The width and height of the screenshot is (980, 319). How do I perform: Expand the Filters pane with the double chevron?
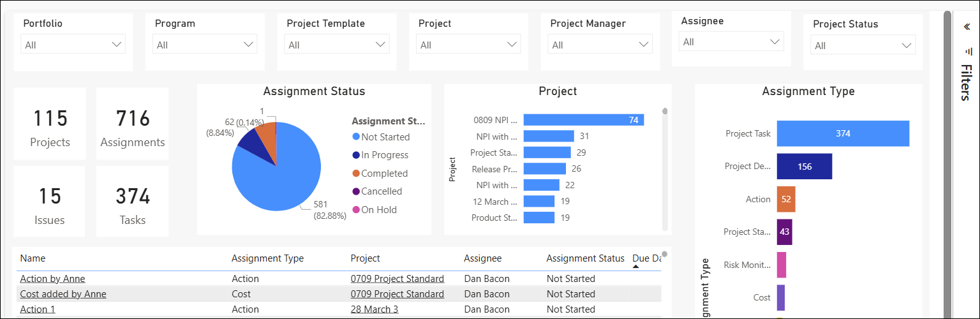click(x=966, y=27)
